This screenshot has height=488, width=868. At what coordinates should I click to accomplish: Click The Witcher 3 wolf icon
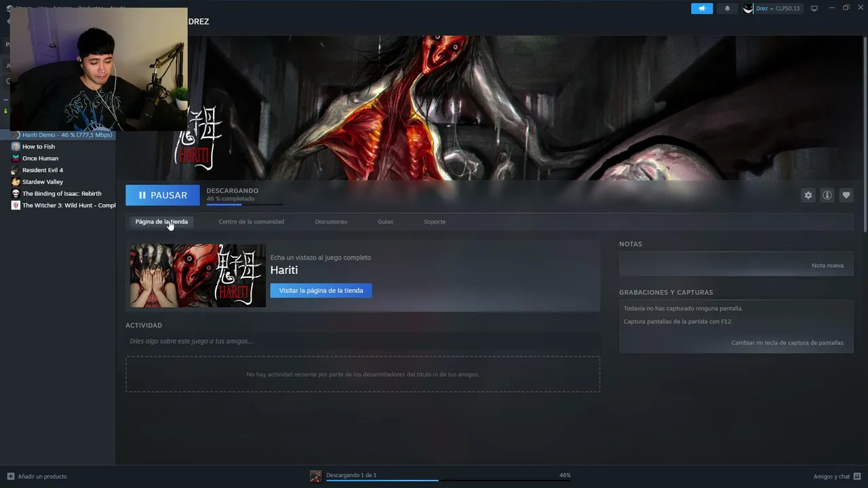pos(16,205)
